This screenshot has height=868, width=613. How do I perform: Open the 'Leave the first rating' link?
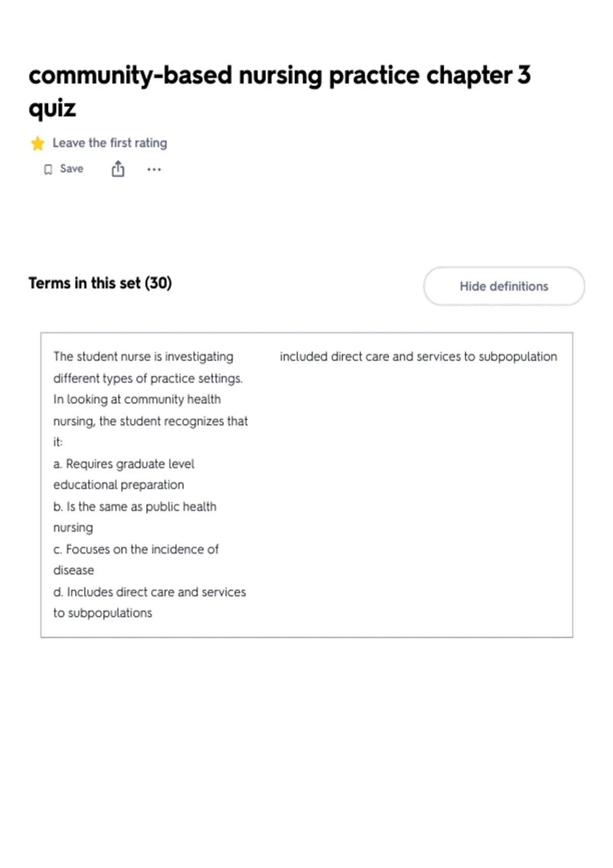point(110,143)
